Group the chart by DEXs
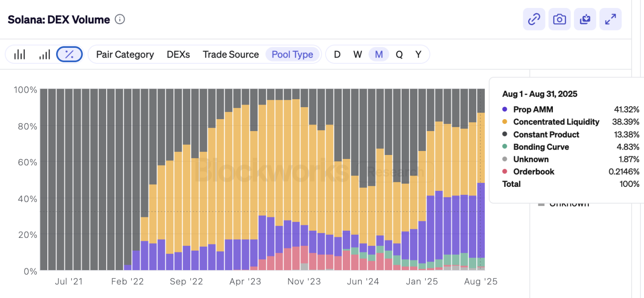Image resolution: width=644 pixels, height=298 pixels. point(178,54)
